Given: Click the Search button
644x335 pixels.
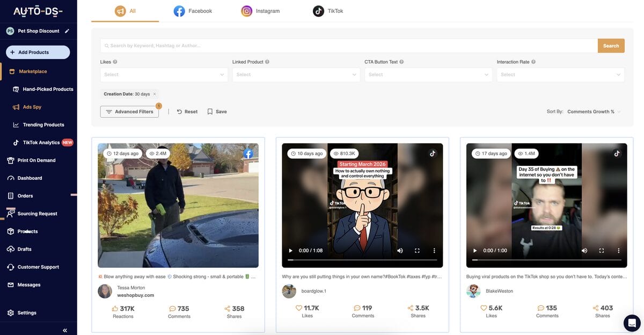Looking at the screenshot, I should 611,45.
